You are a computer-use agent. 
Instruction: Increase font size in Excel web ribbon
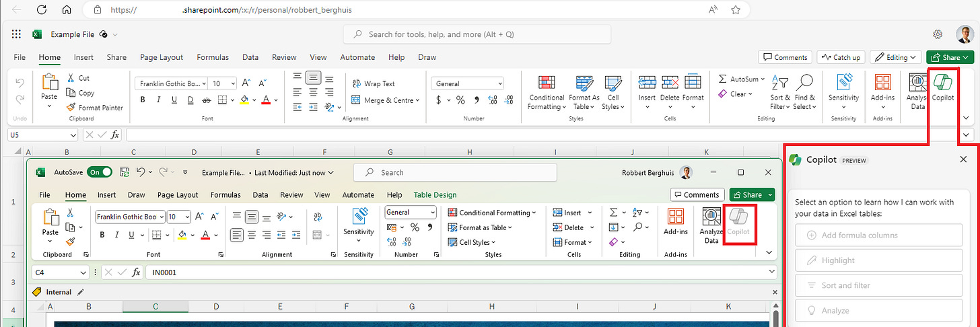(x=246, y=83)
